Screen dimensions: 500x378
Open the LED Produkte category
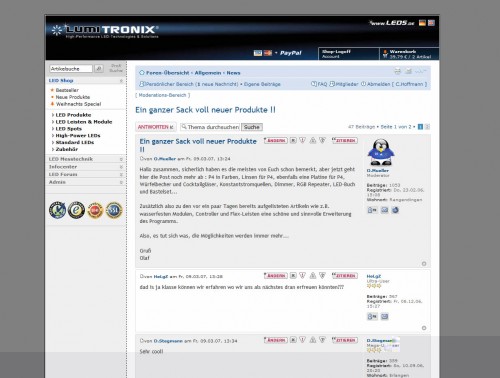point(73,115)
